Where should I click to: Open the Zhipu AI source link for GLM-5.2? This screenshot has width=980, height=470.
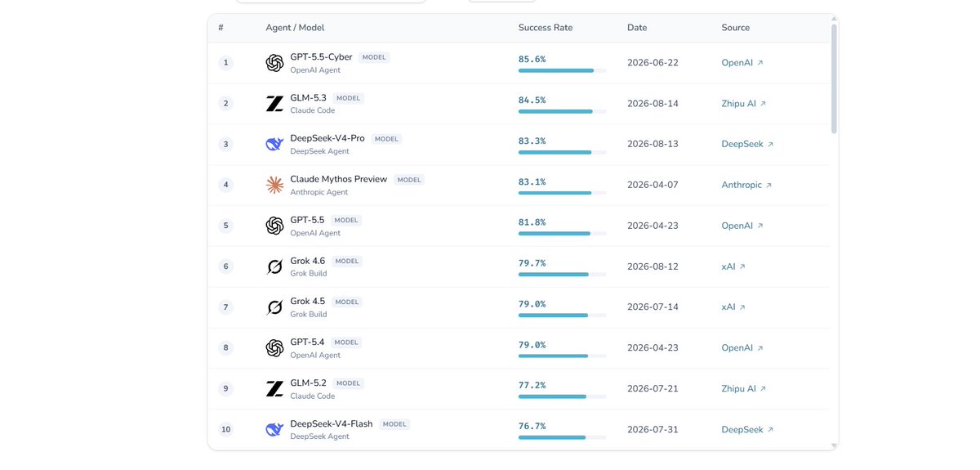[744, 389]
